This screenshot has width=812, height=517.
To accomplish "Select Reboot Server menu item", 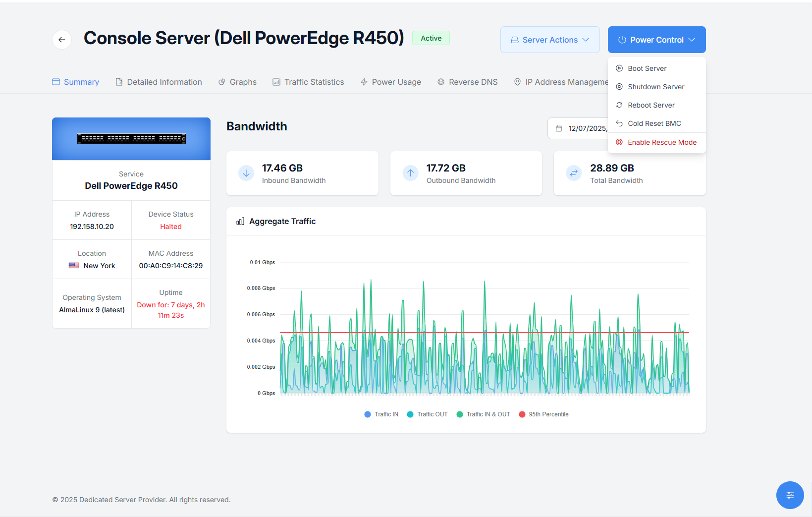I will 656,105.
